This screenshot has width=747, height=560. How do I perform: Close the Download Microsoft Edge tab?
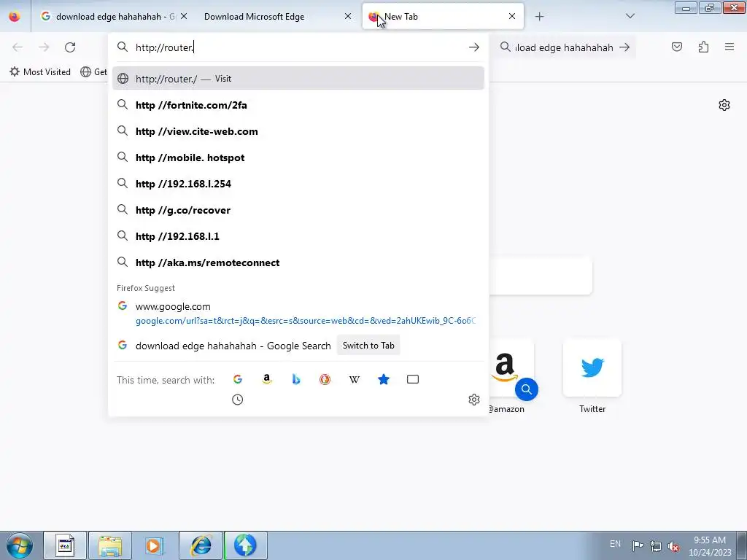point(348,16)
